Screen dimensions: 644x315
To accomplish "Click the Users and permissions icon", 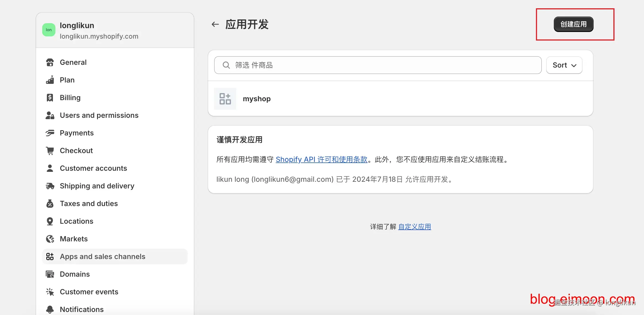I will pos(50,115).
